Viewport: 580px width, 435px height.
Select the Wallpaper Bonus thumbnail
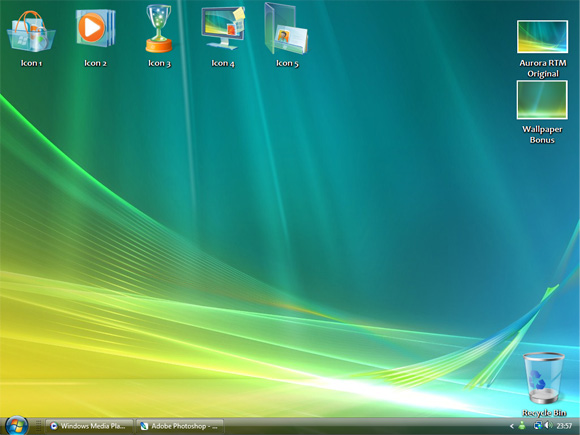(542, 100)
